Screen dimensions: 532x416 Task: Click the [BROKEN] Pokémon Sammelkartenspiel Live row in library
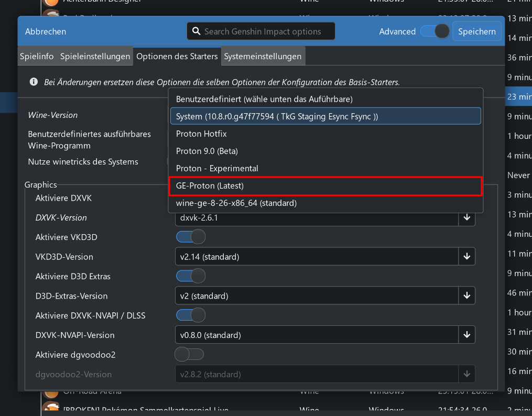tap(286, 409)
